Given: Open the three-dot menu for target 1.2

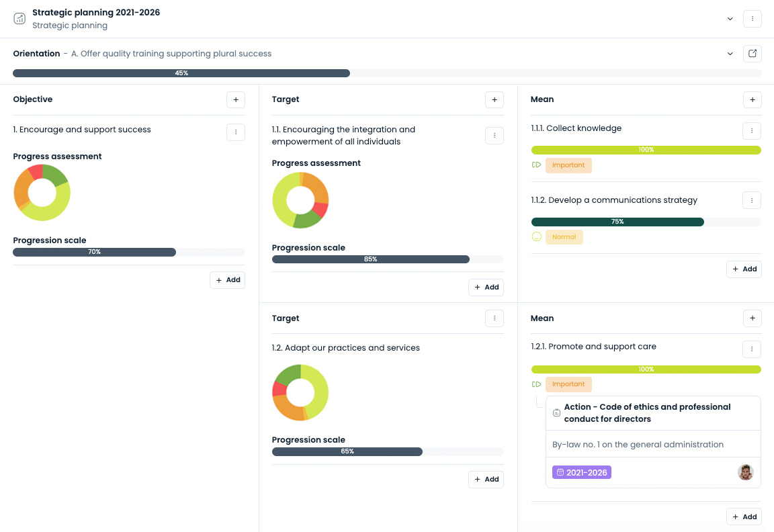Looking at the screenshot, I should (x=494, y=318).
